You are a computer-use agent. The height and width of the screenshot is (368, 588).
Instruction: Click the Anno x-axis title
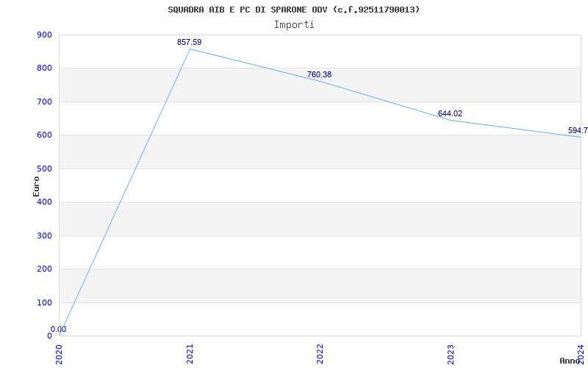[570, 361]
